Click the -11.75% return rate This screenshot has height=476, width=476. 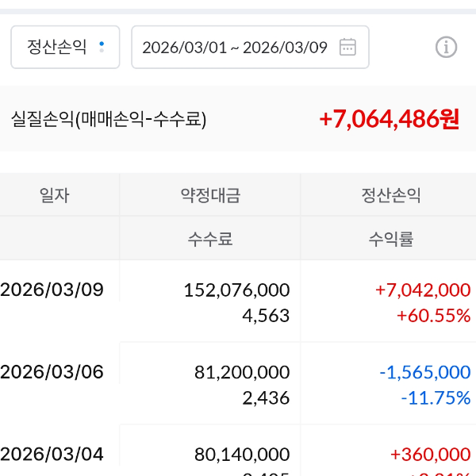pos(436,397)
